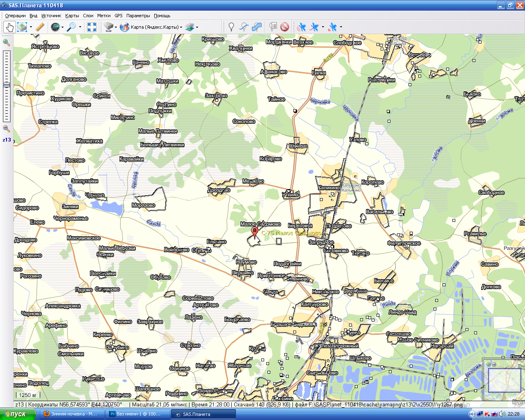
Task: Toggle hide all placemarks icon
Action: point(285,27)
